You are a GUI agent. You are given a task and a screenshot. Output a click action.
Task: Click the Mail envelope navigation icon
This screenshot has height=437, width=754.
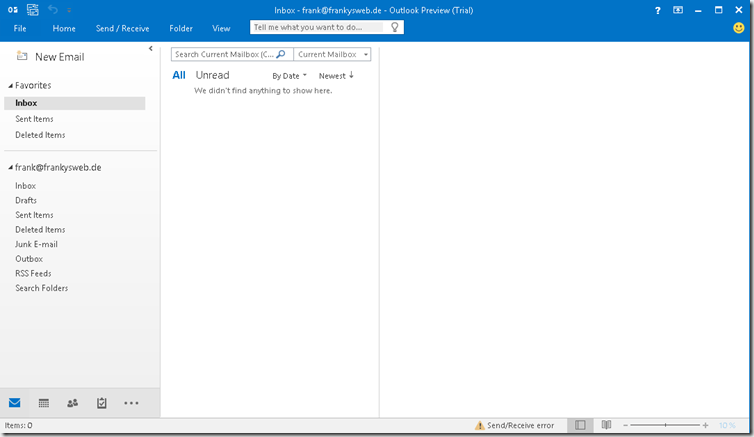click(x=15, y=403)
